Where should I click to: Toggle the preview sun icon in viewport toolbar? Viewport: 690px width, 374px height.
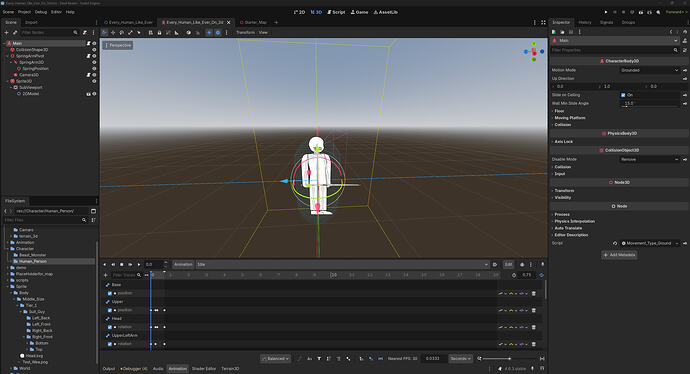(x=209, y=33)
